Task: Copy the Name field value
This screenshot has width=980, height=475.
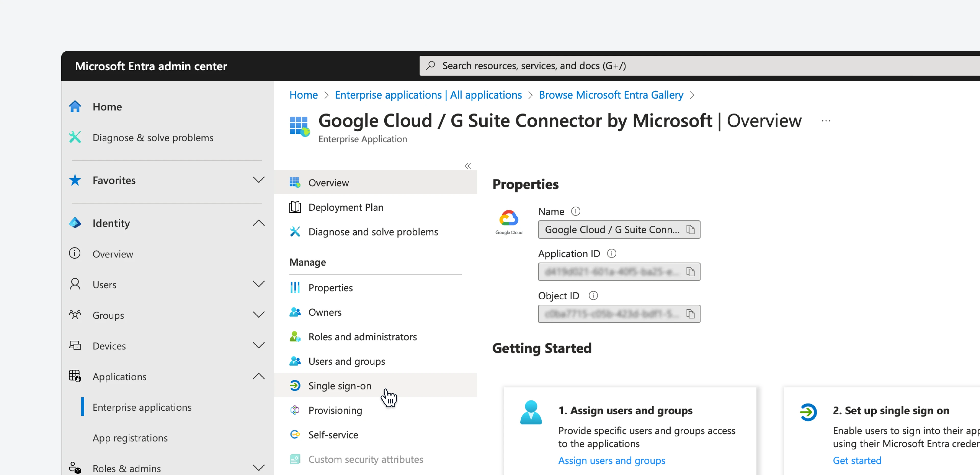Action: 691,230
